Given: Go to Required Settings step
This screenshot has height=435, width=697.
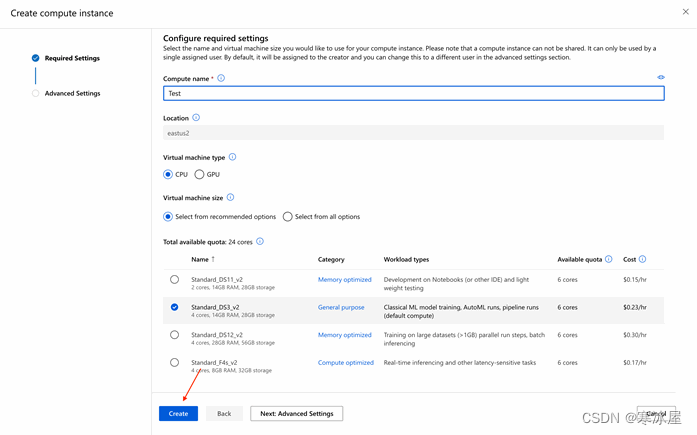Looking at the screenshot, I should tap(72, 58).
